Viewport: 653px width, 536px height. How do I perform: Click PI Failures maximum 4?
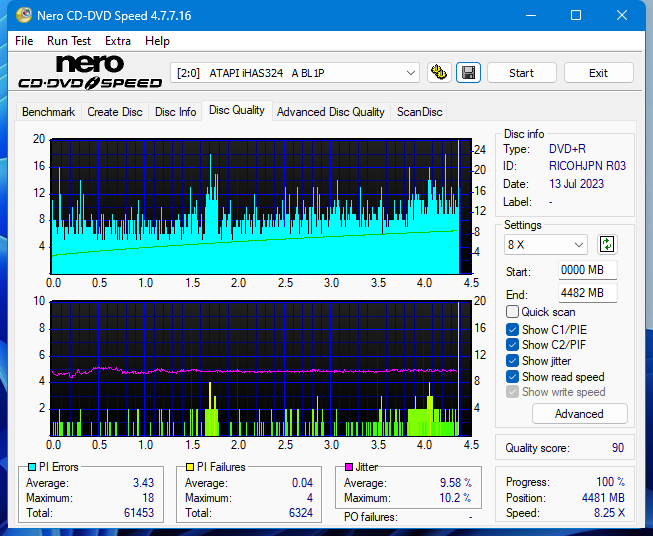pyautogui.click(x=310, y=498)
